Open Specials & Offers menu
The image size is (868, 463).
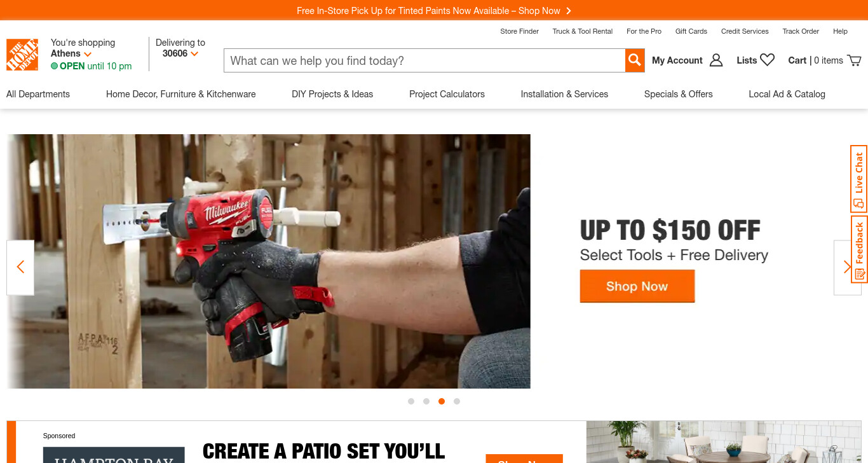tap(679, 94)
